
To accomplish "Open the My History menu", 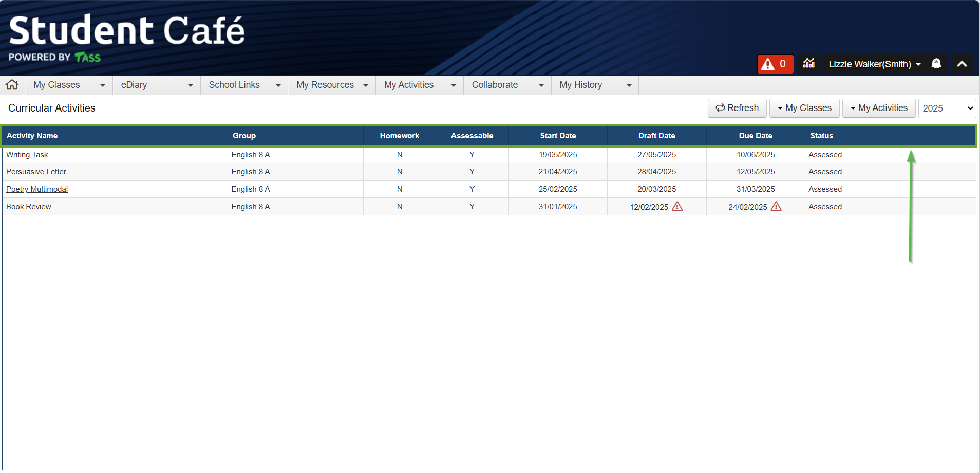I will (594, 85).
